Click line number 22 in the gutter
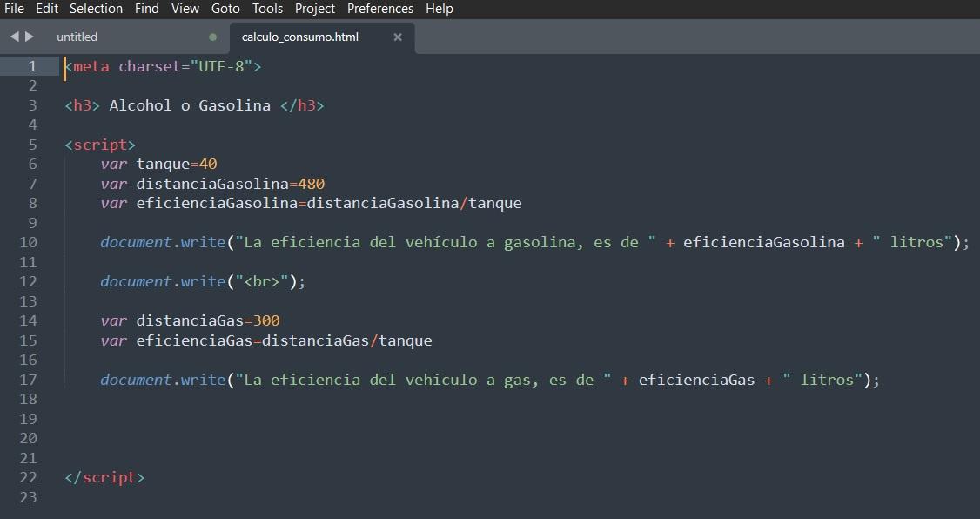Screen dimensions: 980x519 pyautogui.click(x=28, y=477)
